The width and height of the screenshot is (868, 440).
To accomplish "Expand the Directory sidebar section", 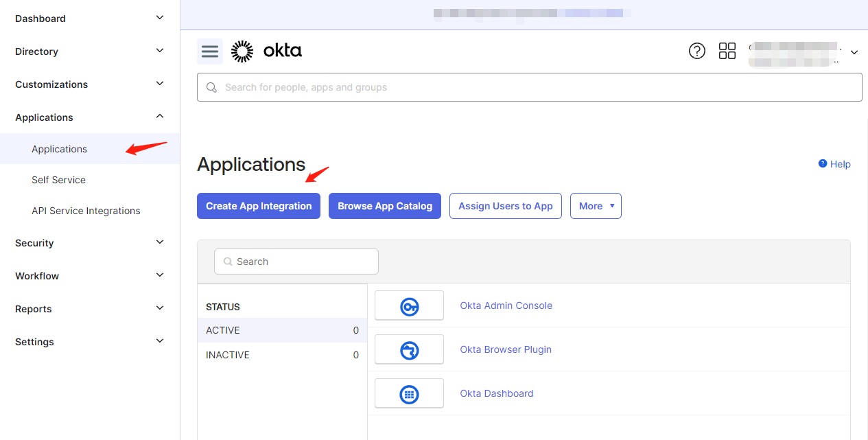I will pyautogui.click(x=90, y=51).
